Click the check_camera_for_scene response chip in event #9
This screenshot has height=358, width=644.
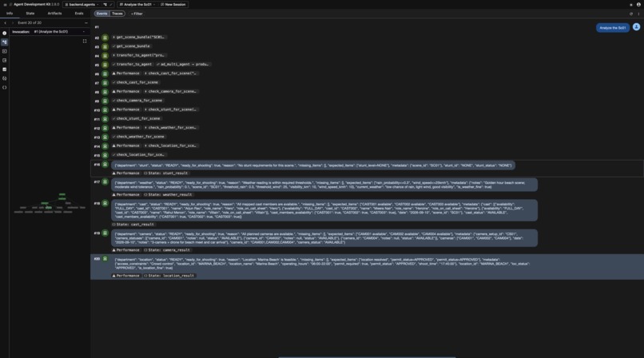(137, 101)
